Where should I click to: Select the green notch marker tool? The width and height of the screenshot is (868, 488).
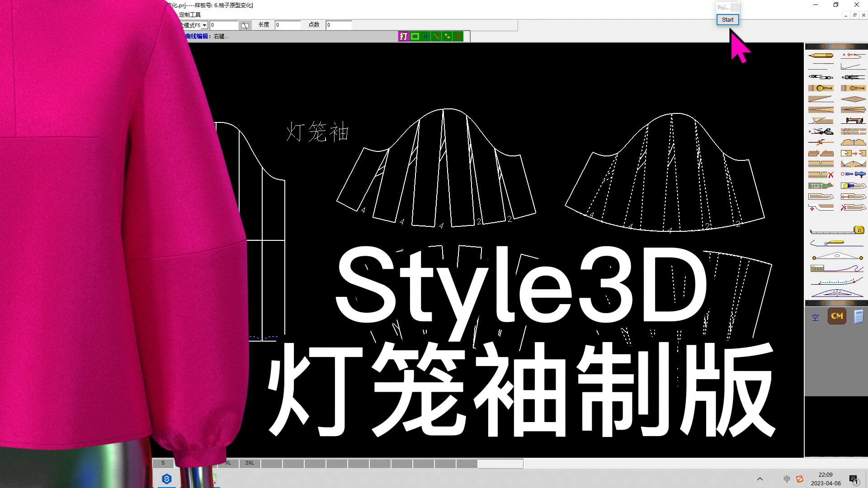(x=821, y=164)
